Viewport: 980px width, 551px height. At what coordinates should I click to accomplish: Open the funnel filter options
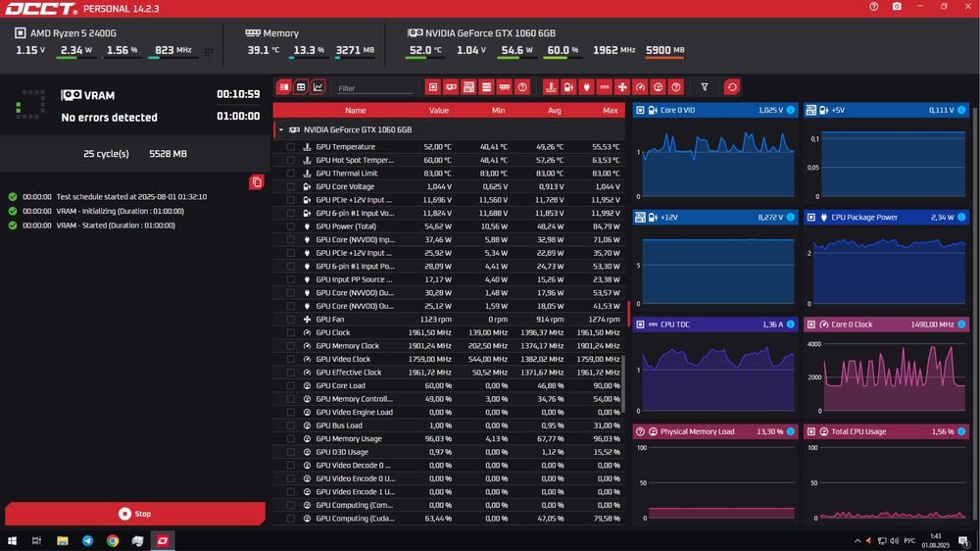click(x=705, y=87)
